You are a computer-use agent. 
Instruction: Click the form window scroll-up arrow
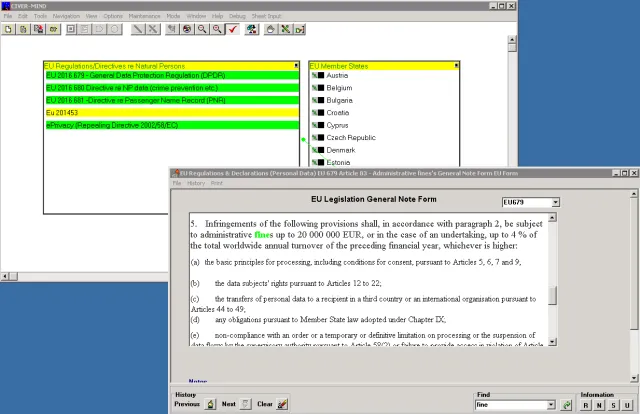click(x=634, y=194)
